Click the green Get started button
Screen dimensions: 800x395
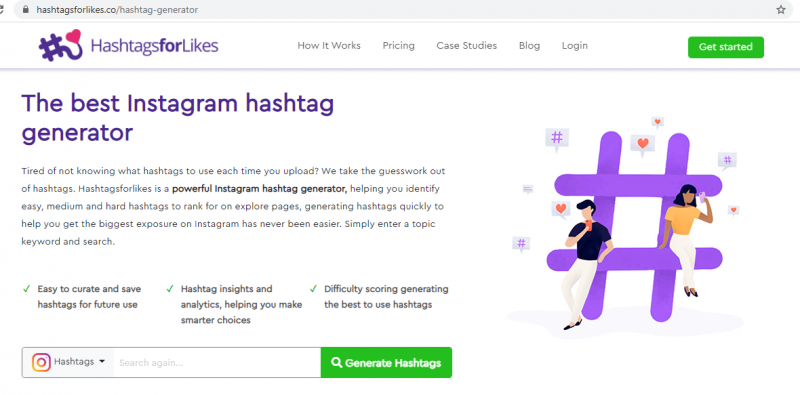726,47
